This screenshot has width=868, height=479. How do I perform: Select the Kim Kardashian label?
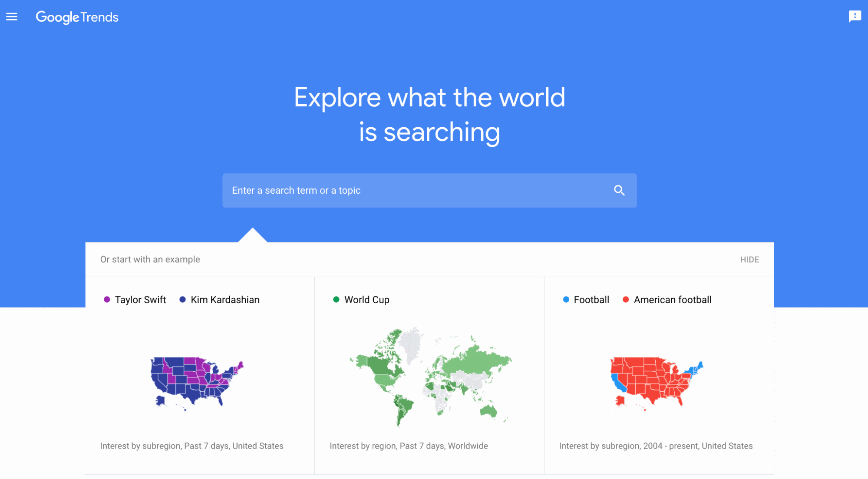click(225, 300)
